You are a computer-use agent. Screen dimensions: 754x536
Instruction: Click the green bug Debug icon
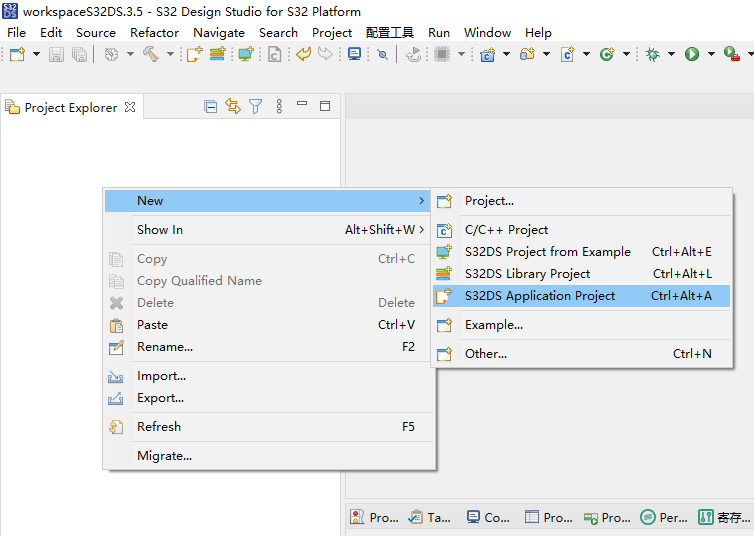[653, 54]
